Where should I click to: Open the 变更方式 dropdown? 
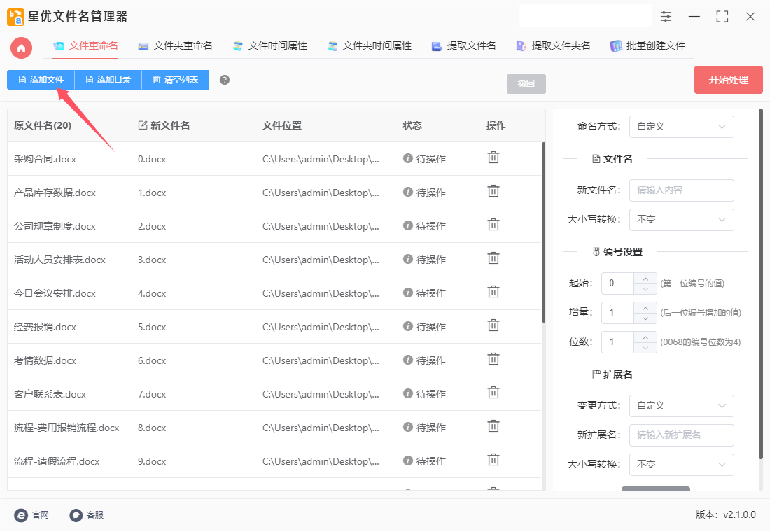(681, 406)
